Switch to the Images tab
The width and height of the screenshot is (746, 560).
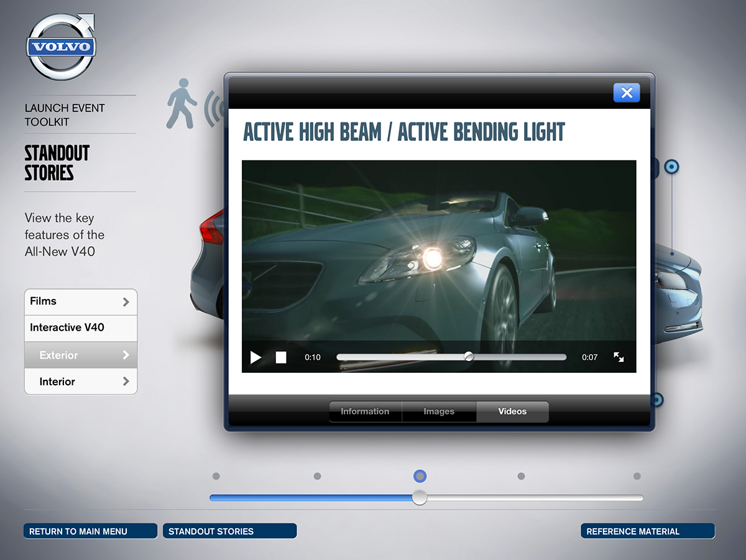pyautogui.click(x=439, y=411)
